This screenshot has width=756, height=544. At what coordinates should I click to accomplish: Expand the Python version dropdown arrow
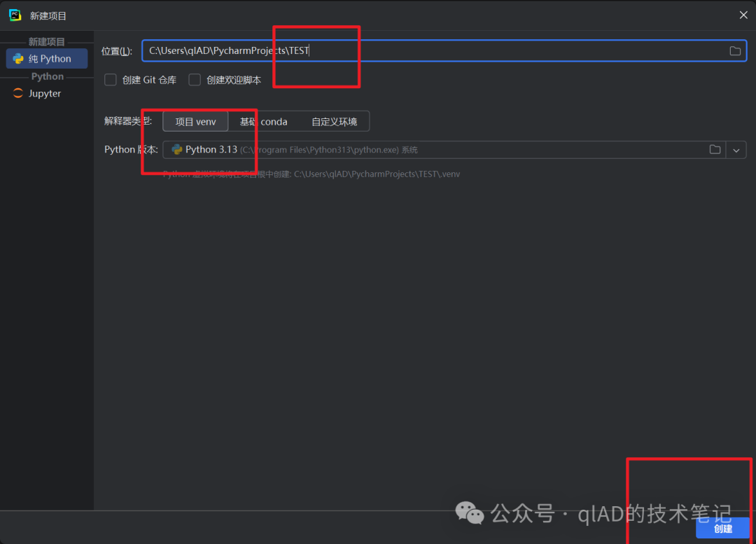736,150
